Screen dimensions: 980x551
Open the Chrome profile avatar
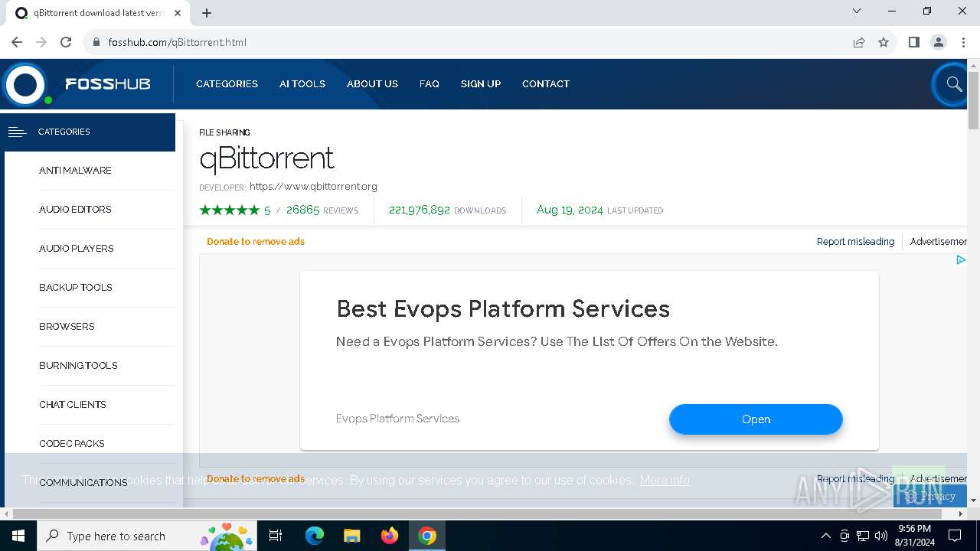(x=939, y=42)
